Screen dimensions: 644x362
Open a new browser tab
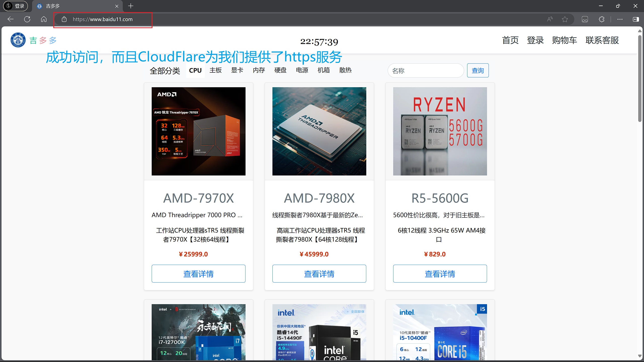pyautogui.click(x=131, y=6)
